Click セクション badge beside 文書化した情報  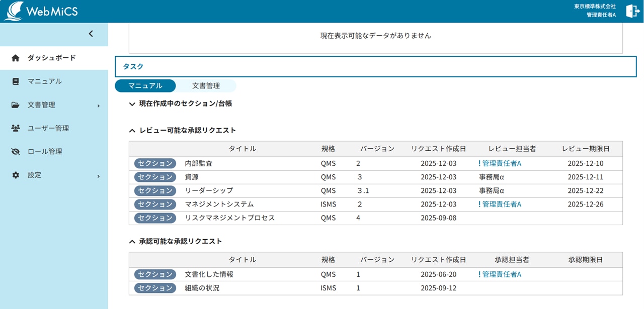point(155,274)
